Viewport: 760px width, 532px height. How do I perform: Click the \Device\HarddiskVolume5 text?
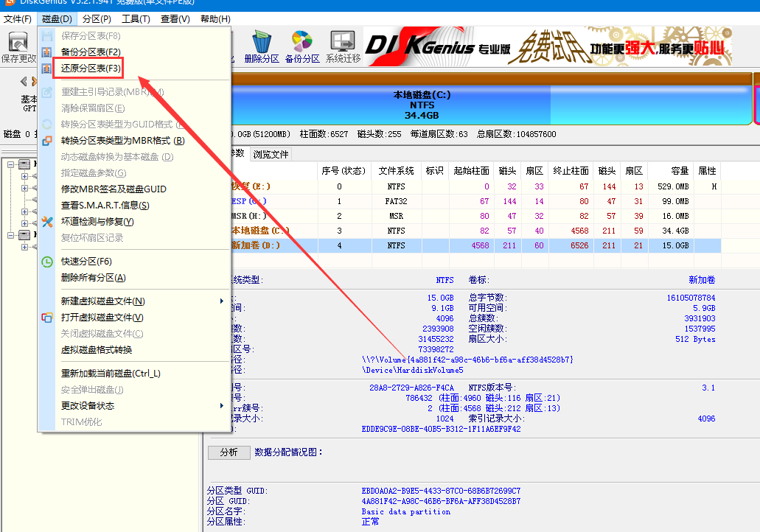click(x=413, y=370)
